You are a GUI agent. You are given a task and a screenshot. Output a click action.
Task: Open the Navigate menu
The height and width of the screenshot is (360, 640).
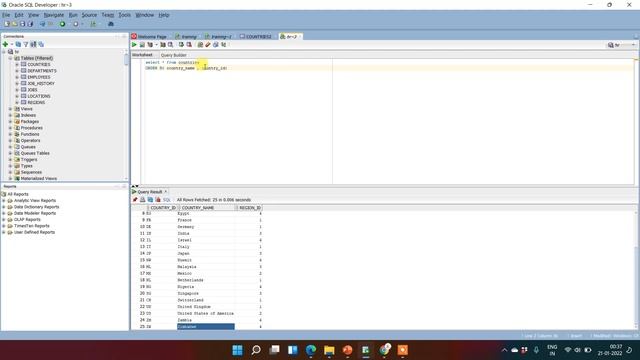[x=54, y=15]
